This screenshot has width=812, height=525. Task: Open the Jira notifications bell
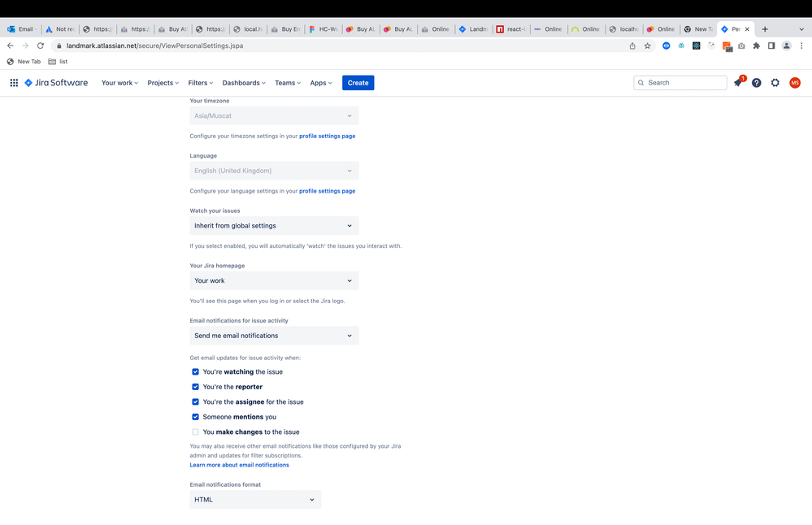click(737, 82)
